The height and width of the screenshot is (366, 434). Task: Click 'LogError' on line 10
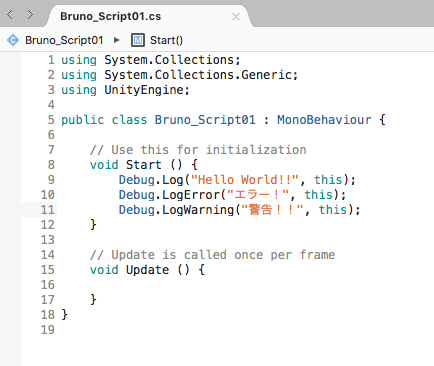coord(191,195)
